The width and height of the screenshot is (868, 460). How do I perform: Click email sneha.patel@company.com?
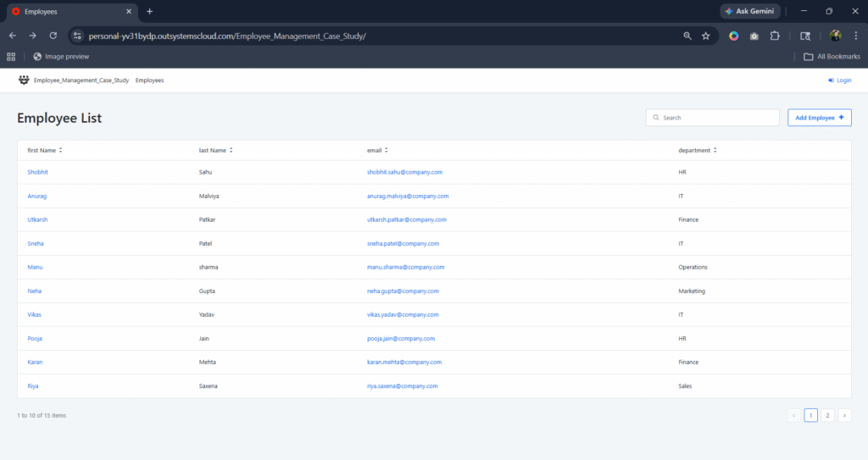click(x=403, y=244)
